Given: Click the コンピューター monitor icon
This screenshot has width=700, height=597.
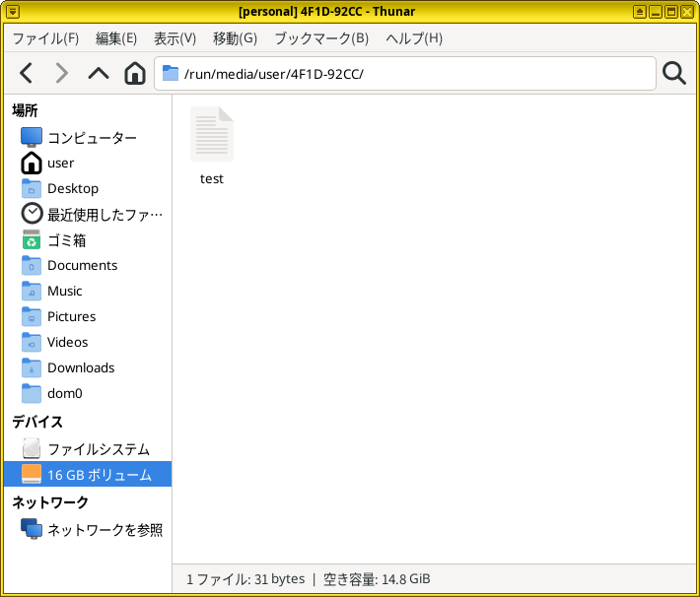Looking at the screenshot, I should 32,137.
